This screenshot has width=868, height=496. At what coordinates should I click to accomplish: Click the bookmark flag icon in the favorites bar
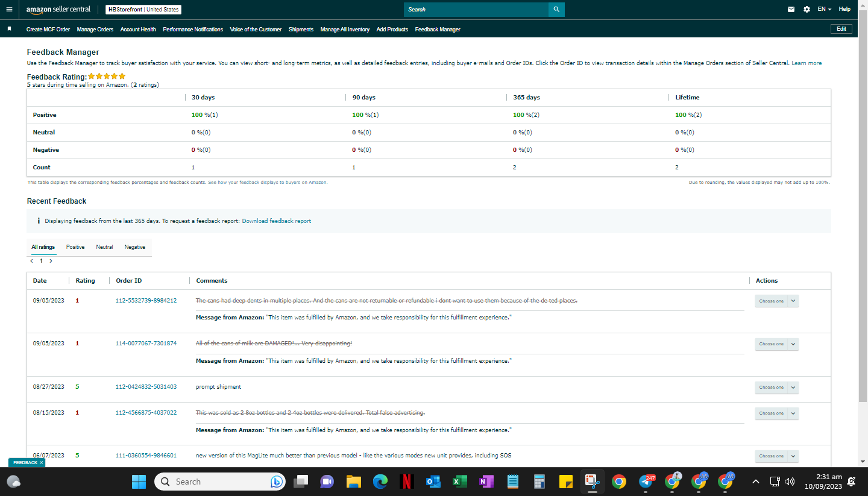[9, 29]
